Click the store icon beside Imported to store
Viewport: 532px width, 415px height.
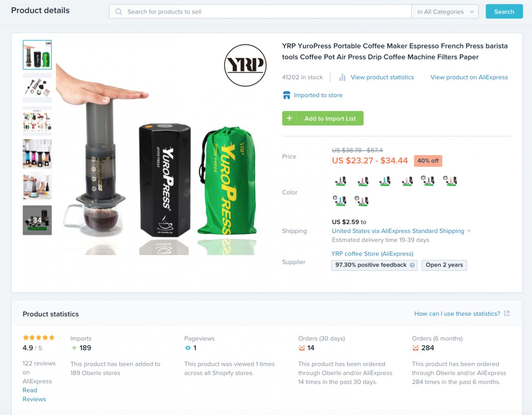(286, 95)
